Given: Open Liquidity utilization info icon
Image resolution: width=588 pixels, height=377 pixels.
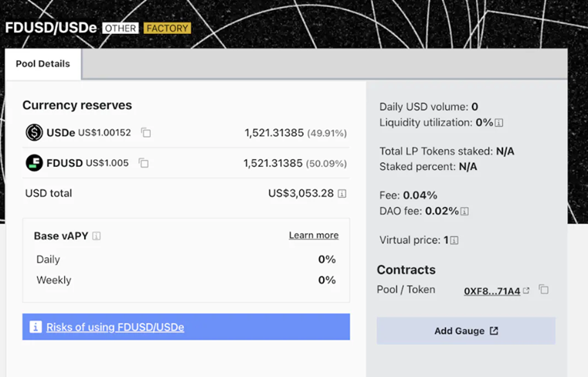Looking at the screenshot, I should click(498, 123).
